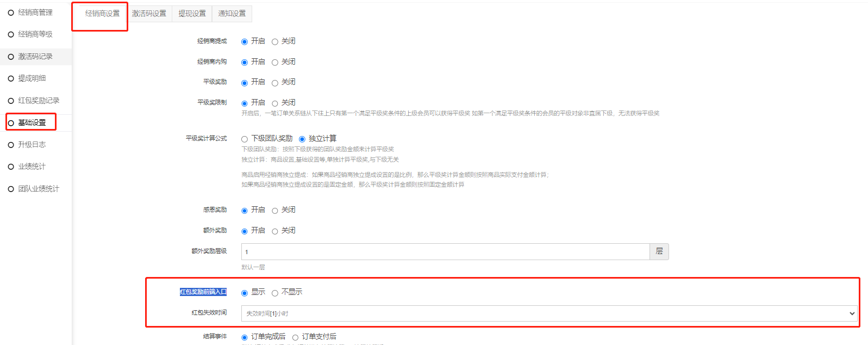
Task: Click 升级日志 in the sidebar
Action: [32, 145]
